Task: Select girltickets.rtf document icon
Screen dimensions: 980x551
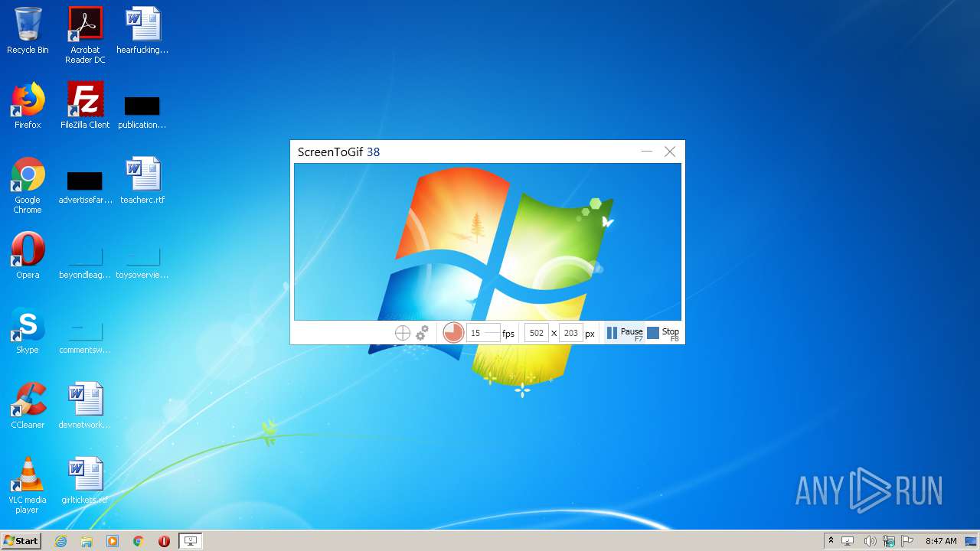Action: [85, 481]
